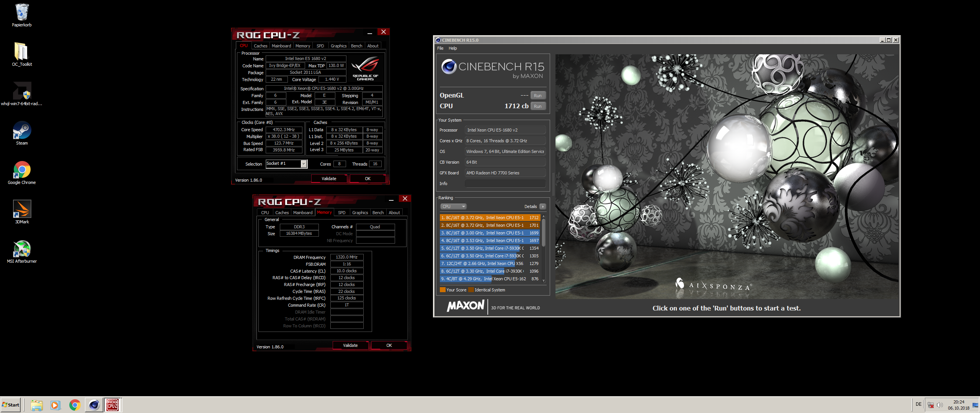Viewport: 980px width, 413px height.
Task: Click the MAXON logo at bottom
Action: click(x=465, y=306)
